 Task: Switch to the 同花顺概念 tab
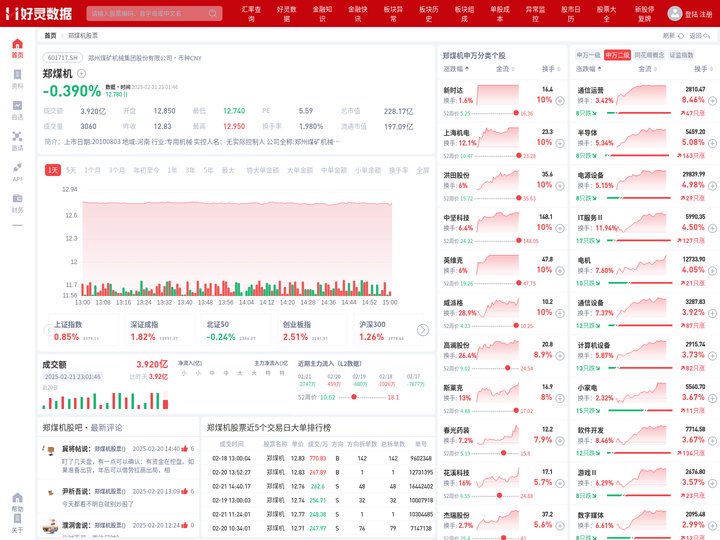click(x=649, y=55)
